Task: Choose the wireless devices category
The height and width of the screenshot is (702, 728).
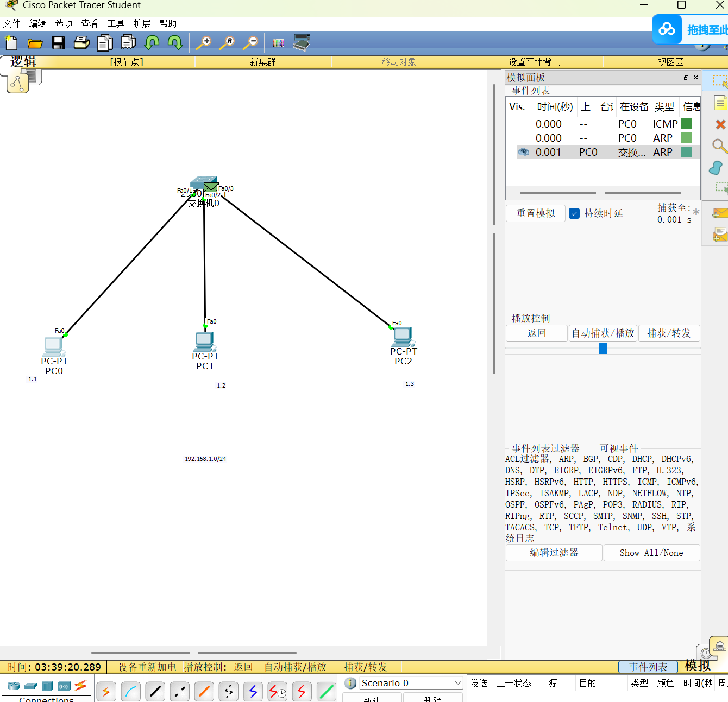Action: 64,686
